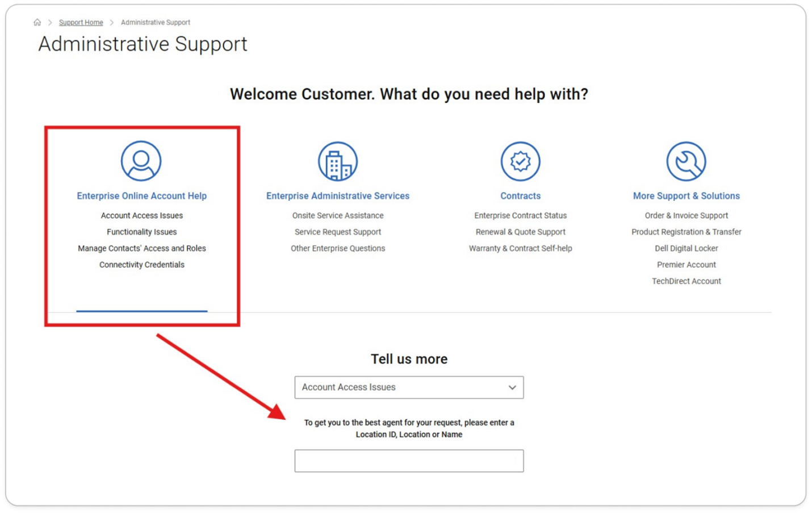The height and width of the screenshot is (513, 812).
Task: Click Connectivity Credentials
Action: tap(141, 264)
